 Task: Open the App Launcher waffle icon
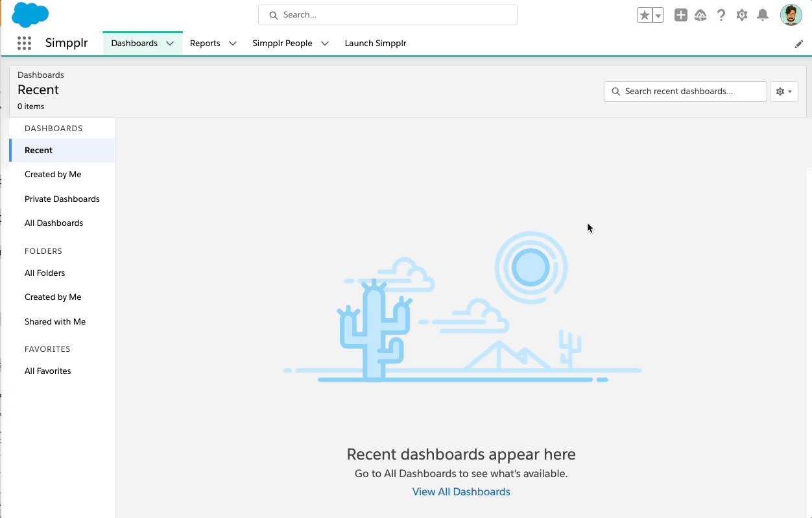click(24, 43)
